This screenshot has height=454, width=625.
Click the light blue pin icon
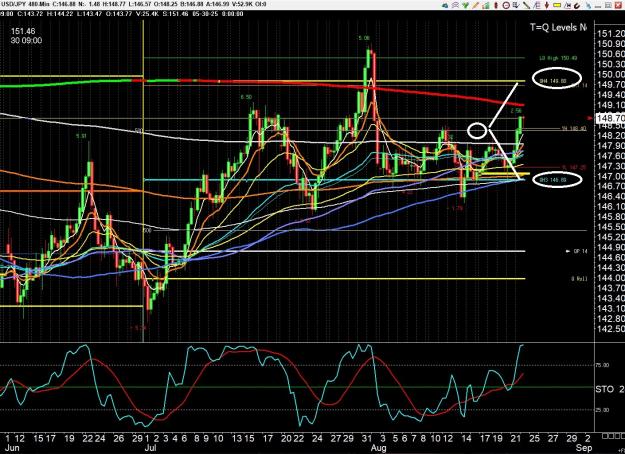click(588, 5)
